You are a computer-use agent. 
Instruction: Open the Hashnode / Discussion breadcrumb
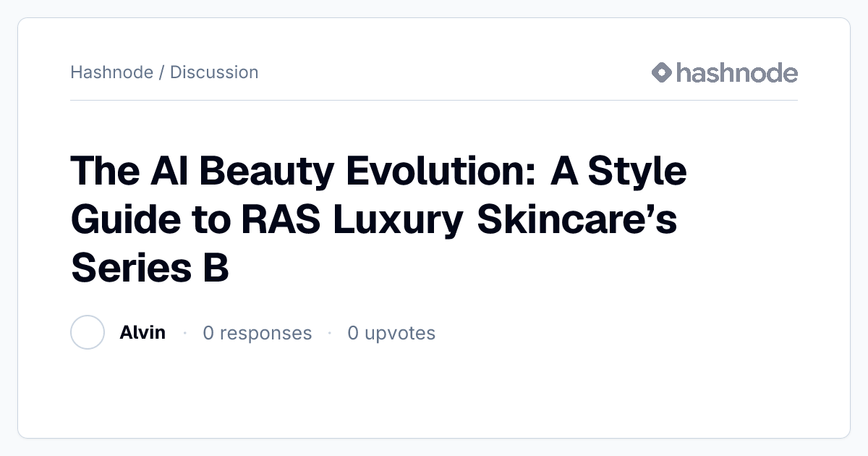[164, 72]
